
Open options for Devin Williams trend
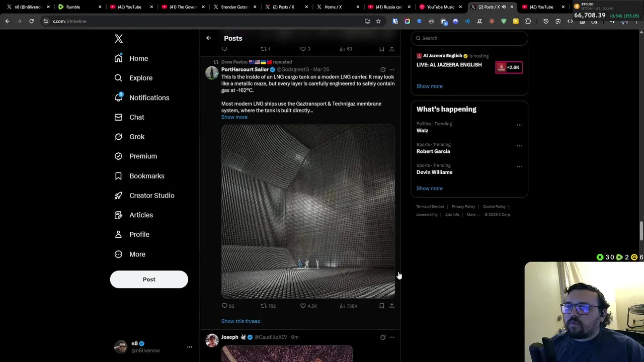pyautogui.click(x=519, y=166)
